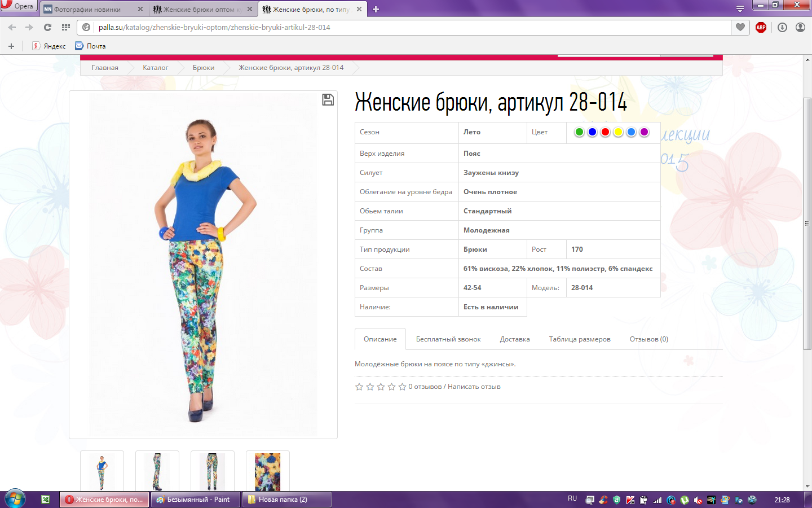Click the Opera user account icon
Viewport: 812px width, 508px height.
(x=800, y=27)
